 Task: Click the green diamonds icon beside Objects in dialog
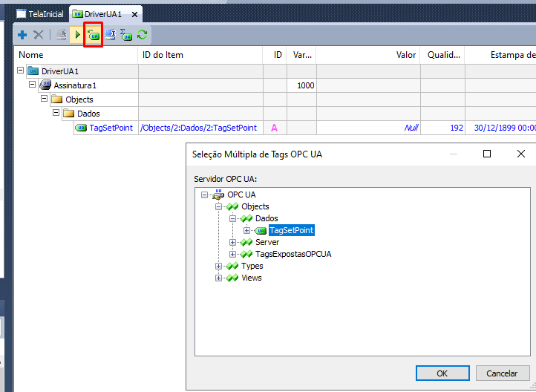coord(232,206)
